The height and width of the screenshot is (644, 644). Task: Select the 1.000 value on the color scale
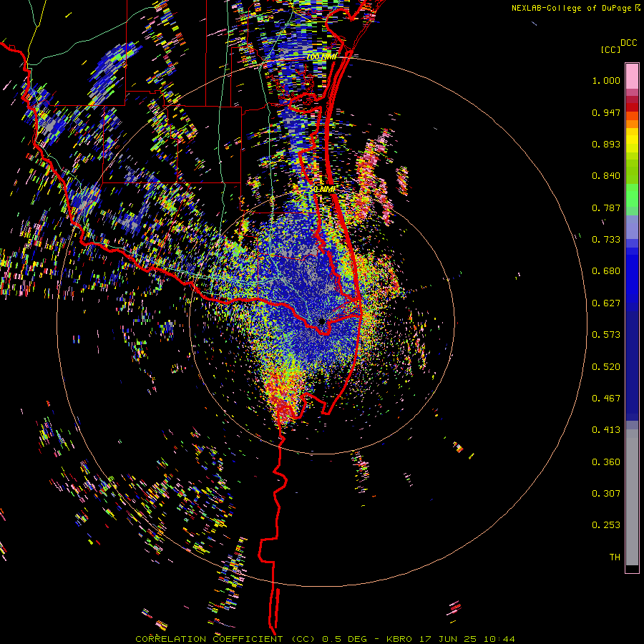(x=606, y=80)
